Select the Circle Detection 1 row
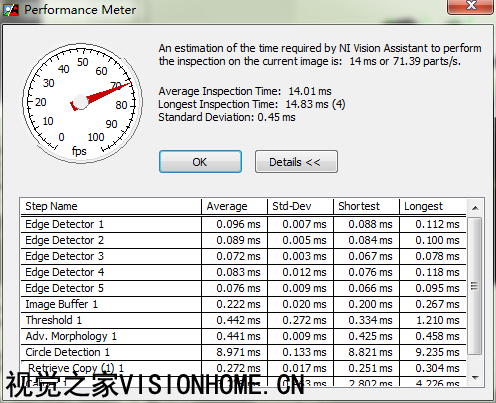Screen dimensions: 496x403 click(243, 352)
